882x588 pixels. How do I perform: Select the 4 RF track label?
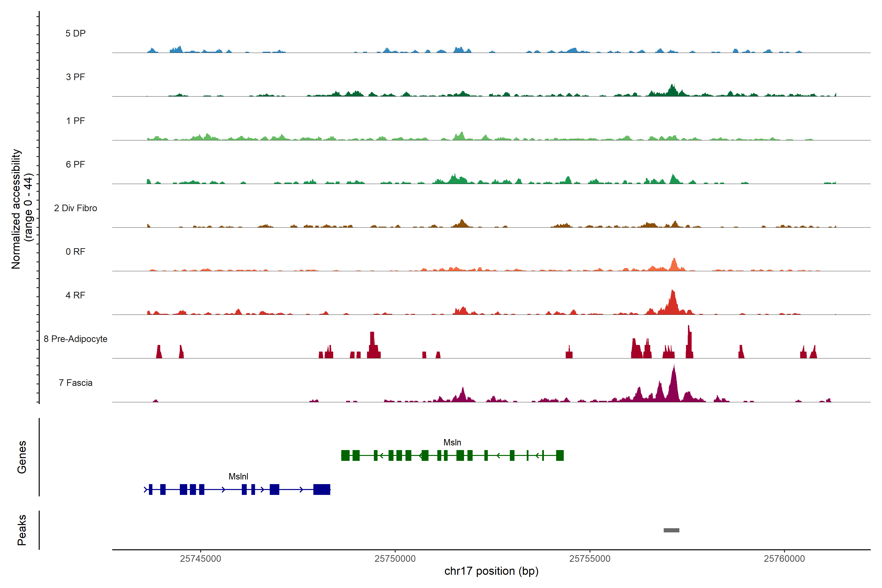pos(75,295)
